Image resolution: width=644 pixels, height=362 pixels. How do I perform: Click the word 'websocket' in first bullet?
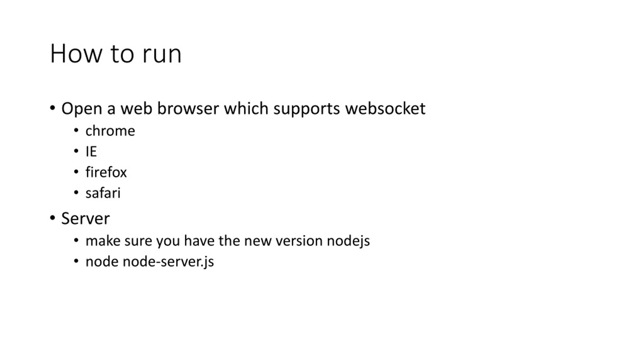(x=385, y=109)
